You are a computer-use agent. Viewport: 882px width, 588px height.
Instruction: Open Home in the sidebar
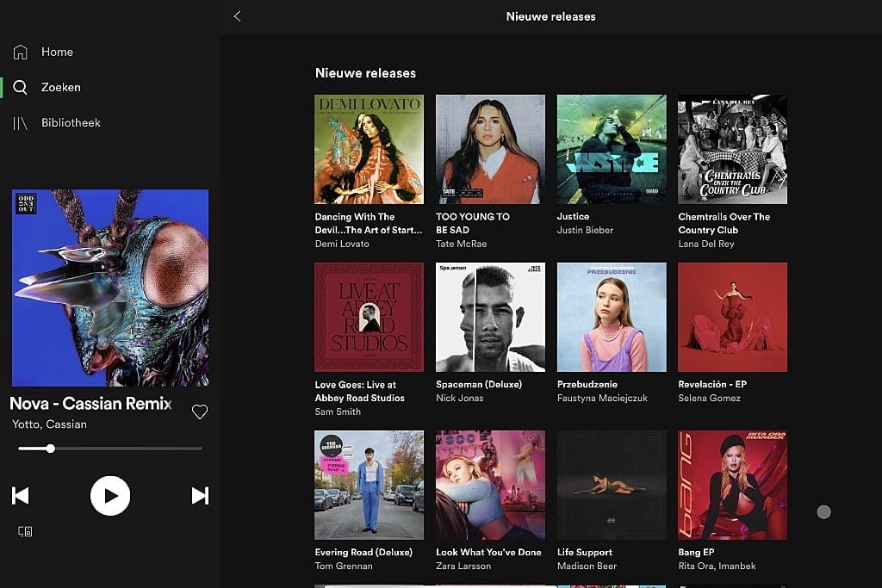coord(58,52)
